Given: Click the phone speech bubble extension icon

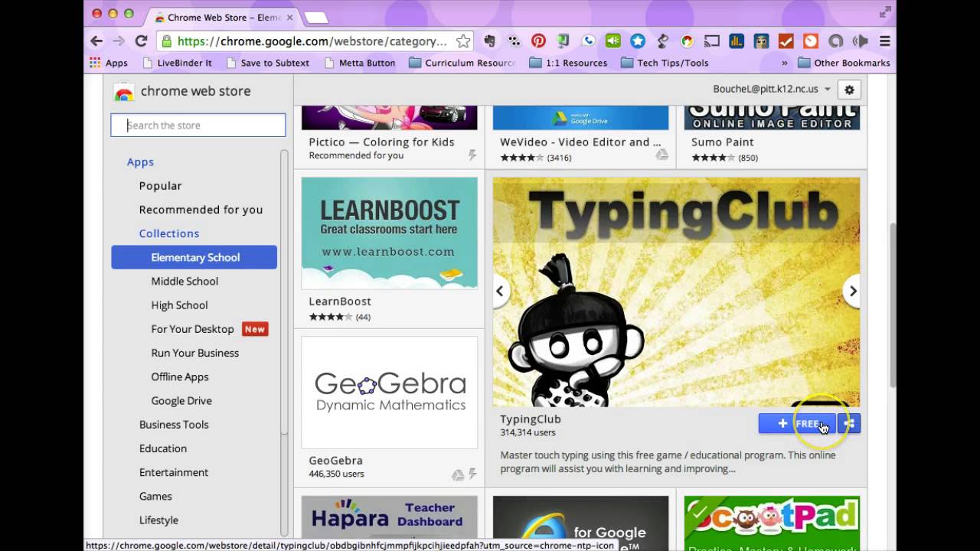Looking at the screenshot, I should (588, 41).
